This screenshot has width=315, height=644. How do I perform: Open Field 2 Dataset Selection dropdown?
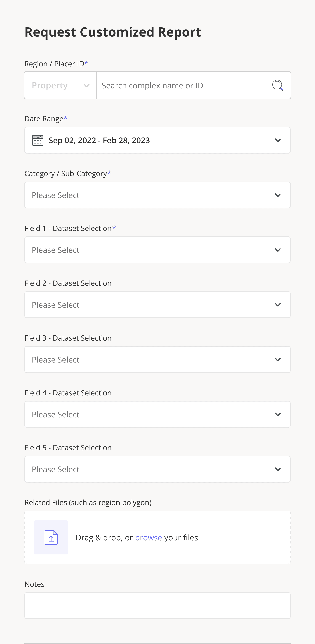click(157, 304)
